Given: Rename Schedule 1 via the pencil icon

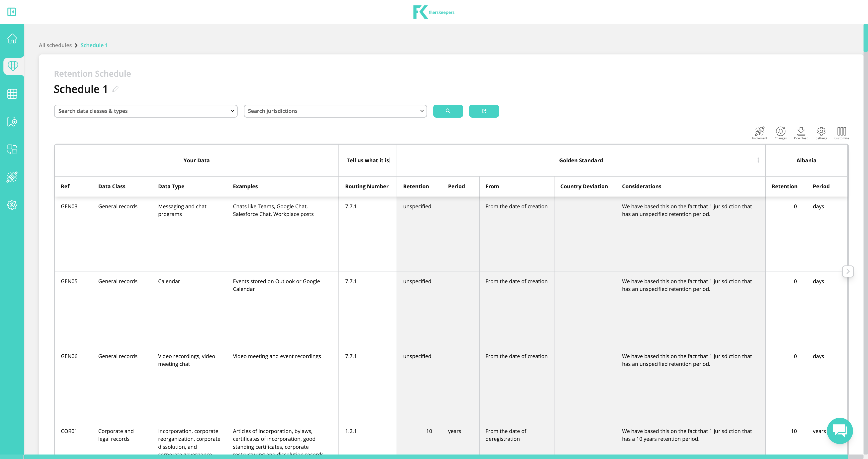Looking at the screenshot, I should [115, 89].
